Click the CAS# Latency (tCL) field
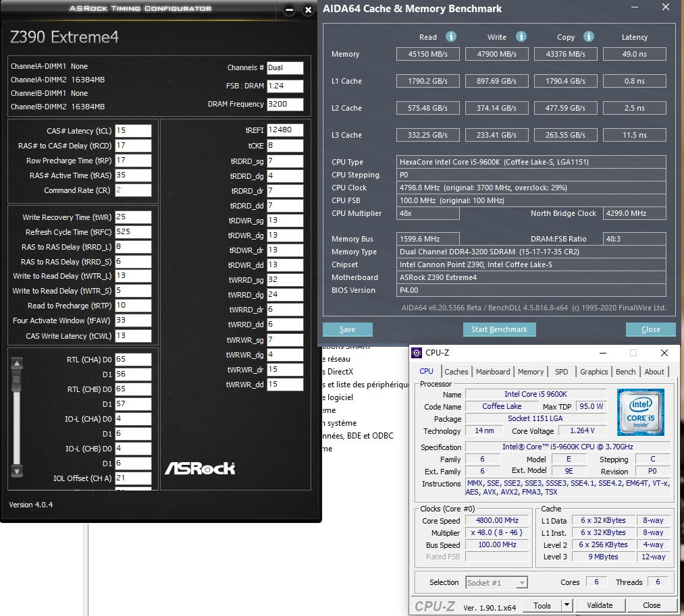 133,131
